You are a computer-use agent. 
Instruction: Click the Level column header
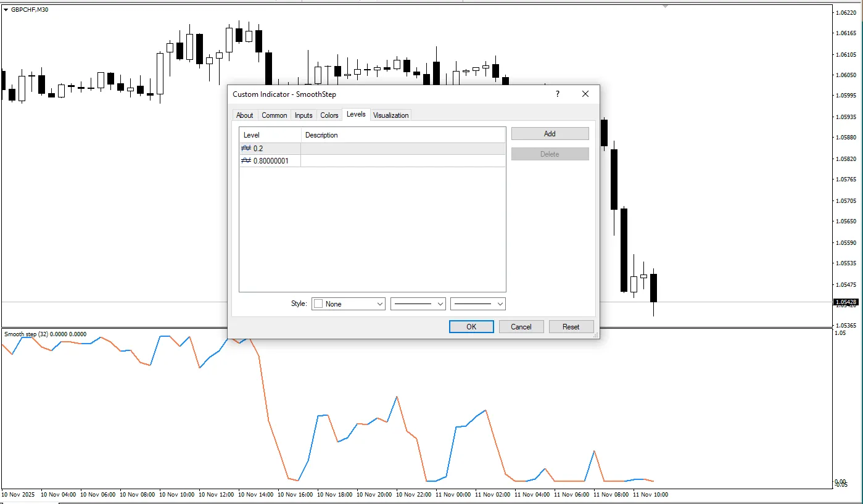tap(270, 135)
